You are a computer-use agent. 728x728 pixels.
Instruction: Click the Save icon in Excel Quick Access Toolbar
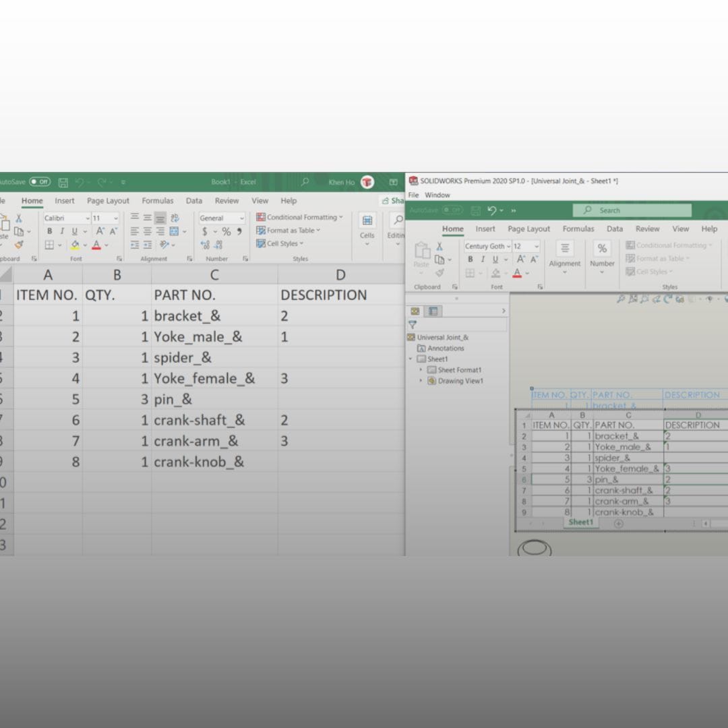point(63,181)
